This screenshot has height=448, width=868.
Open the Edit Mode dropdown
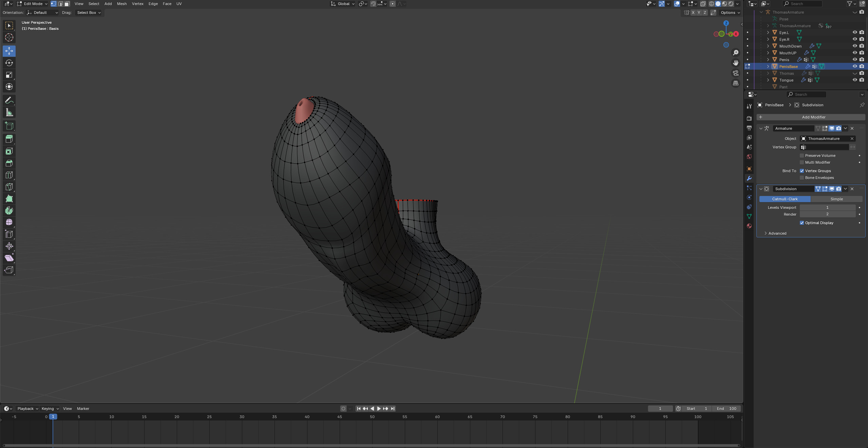[32, 4]
